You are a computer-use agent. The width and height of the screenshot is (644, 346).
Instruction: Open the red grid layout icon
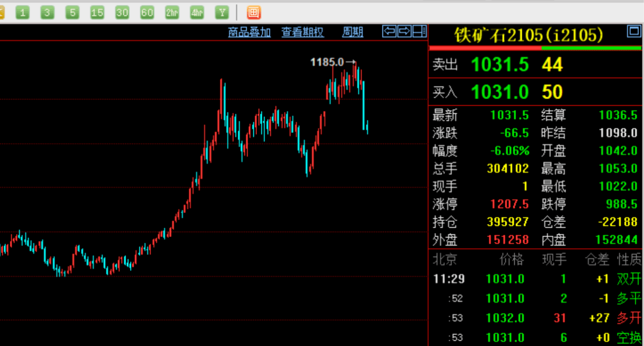253,12
